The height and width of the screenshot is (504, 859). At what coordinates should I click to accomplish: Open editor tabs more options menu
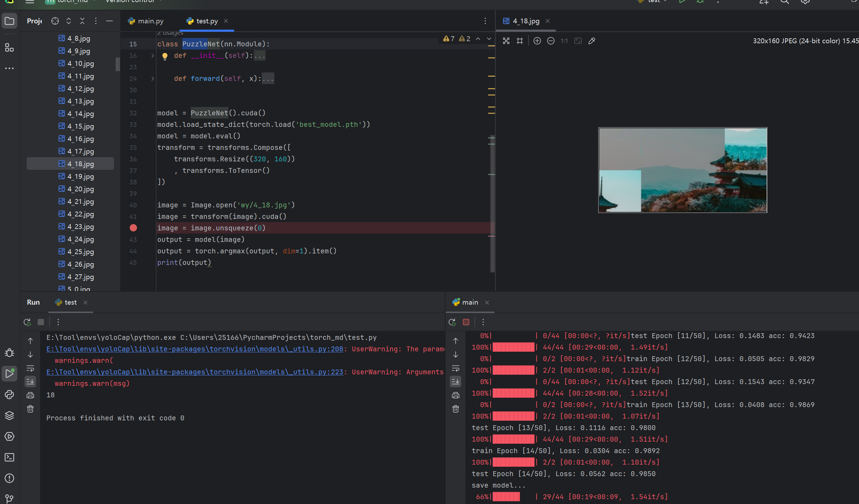tap(485, 21)
